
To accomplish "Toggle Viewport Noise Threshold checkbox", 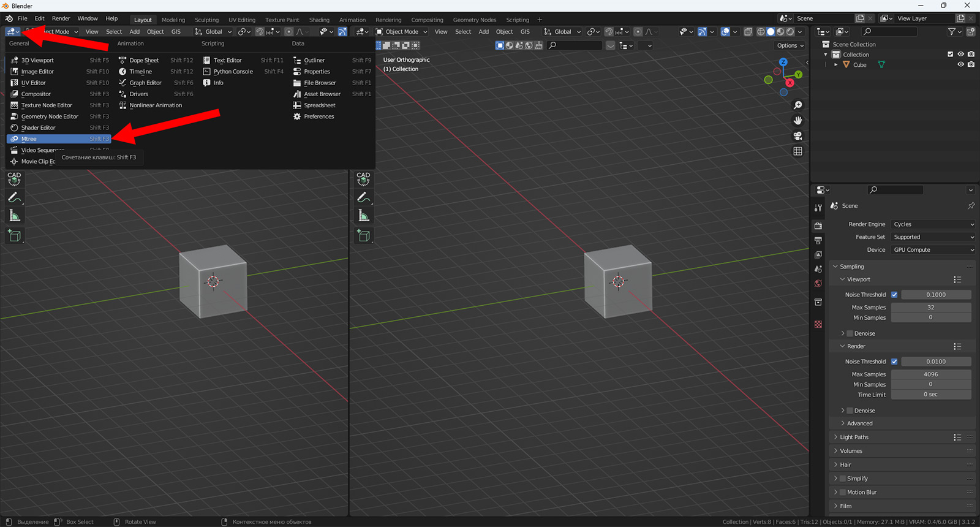I will 894,295.
